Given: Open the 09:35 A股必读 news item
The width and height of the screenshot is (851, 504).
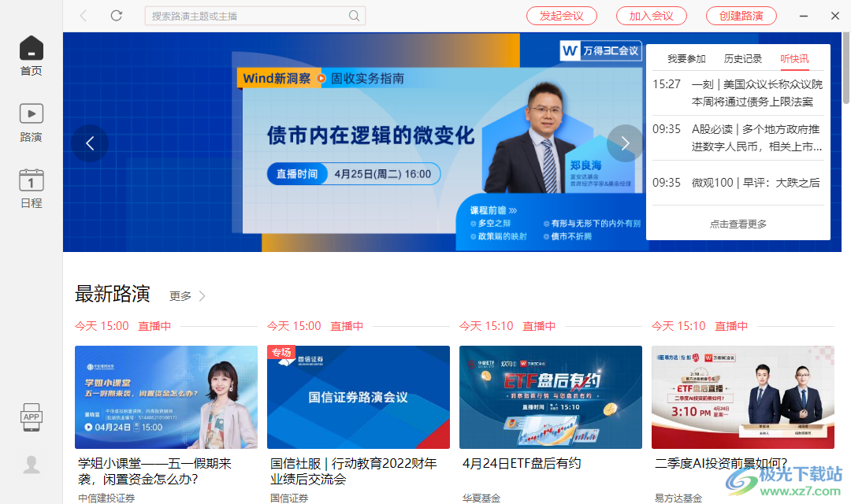Looking at the screenshot, I should [738, 138].
